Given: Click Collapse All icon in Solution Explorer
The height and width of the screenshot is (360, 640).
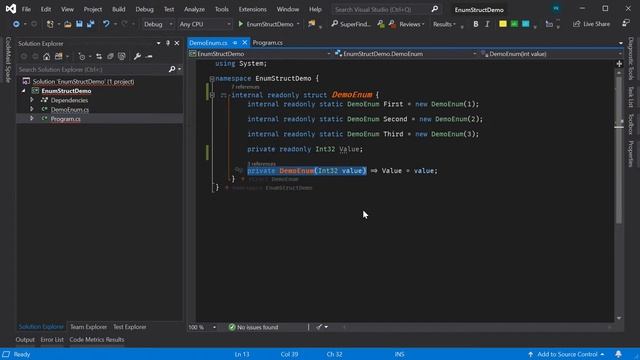Looking at the screenshot, I should (110, 56).
